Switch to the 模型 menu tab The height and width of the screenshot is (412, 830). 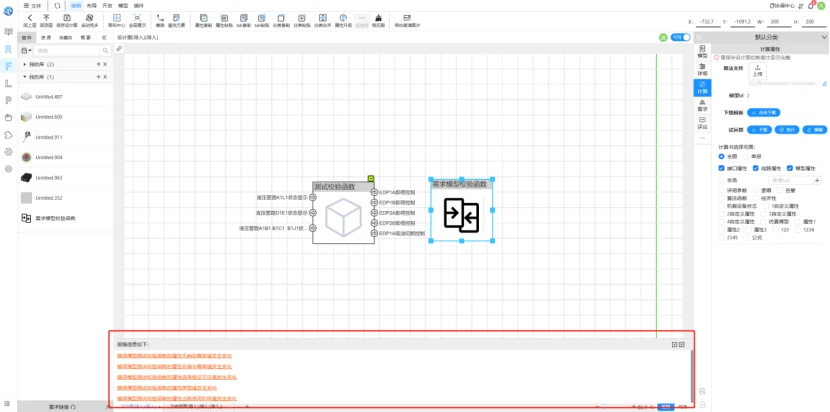pyautogui.click(x=122, y=5)
